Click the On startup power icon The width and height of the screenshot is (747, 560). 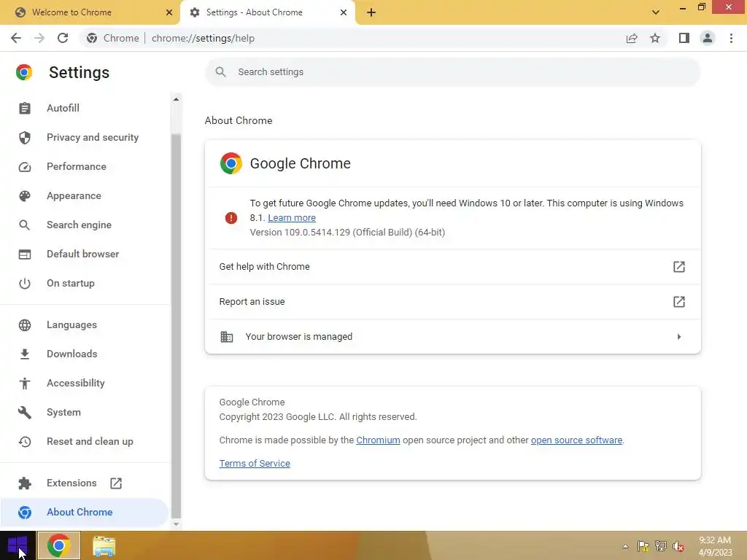tap(25, 284)
